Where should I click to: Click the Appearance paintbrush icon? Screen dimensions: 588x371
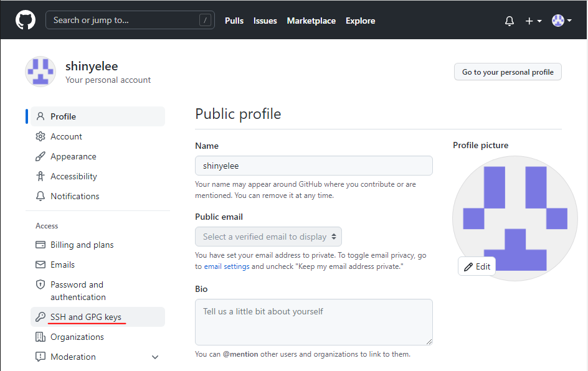[40, 156]
